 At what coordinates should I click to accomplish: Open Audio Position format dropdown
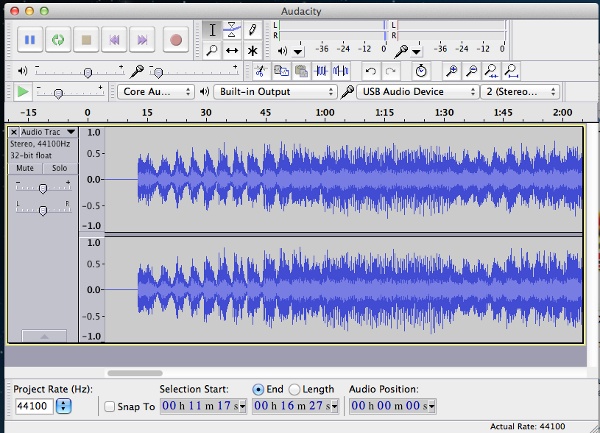point(432,407)
